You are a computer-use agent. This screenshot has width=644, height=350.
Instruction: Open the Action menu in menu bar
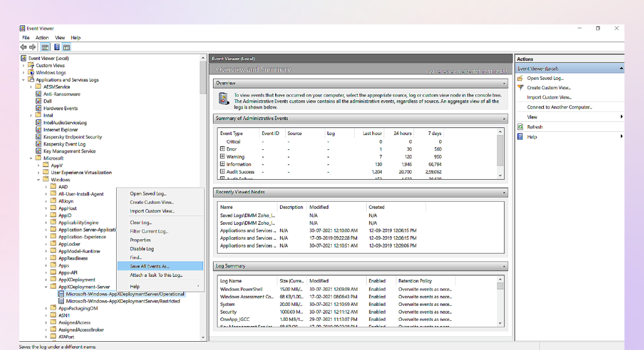pyautogui.click(x=42, y=37)
